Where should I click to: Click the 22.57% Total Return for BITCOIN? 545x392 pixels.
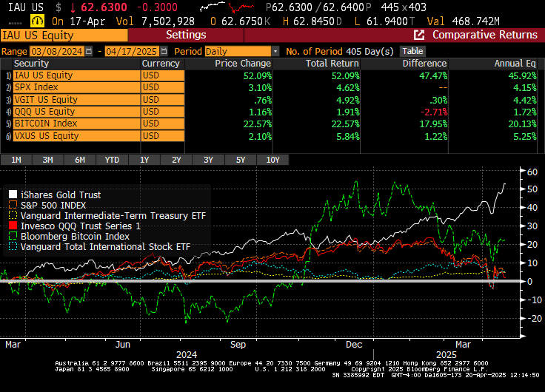pyautogui.click(x=346, y=124)
